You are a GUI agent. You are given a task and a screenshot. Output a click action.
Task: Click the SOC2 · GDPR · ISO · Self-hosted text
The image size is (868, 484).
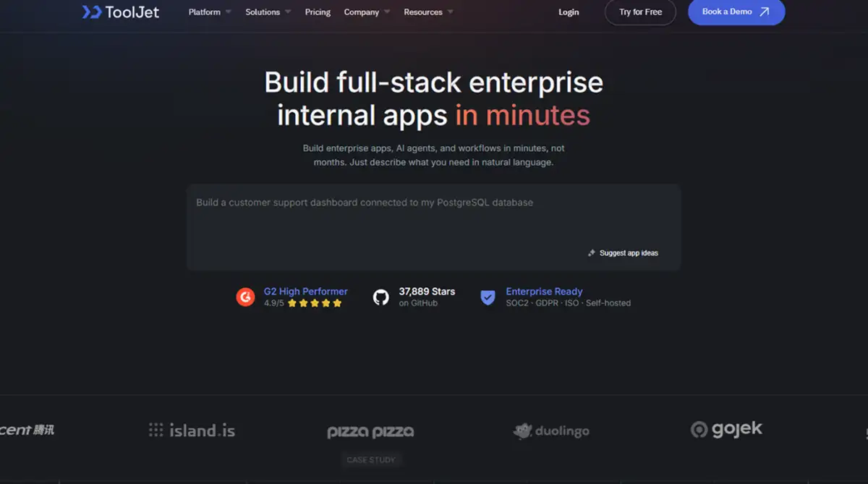point(569,303)
